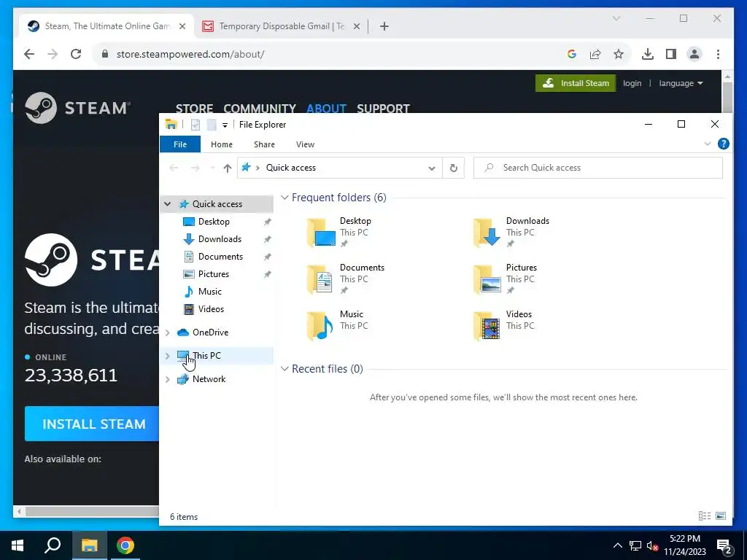
Task: Click the green Install Steam button
Action: [576, 83]
